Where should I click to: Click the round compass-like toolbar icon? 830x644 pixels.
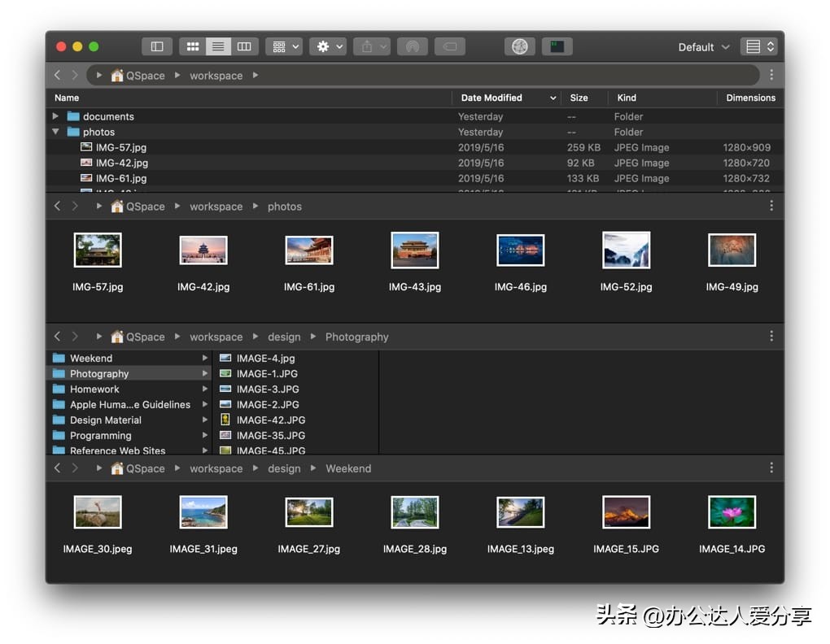[x=520, y=47]
